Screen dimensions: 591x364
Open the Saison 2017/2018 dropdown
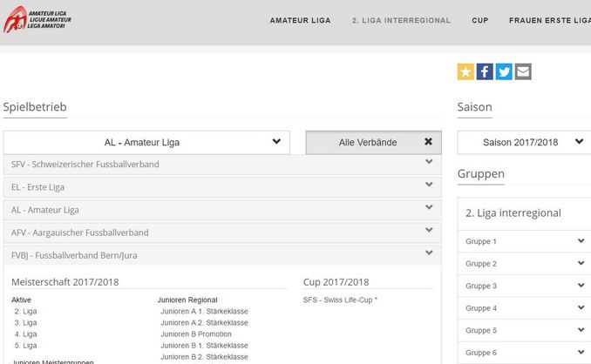pyautogui.click(x=523, y=142)
